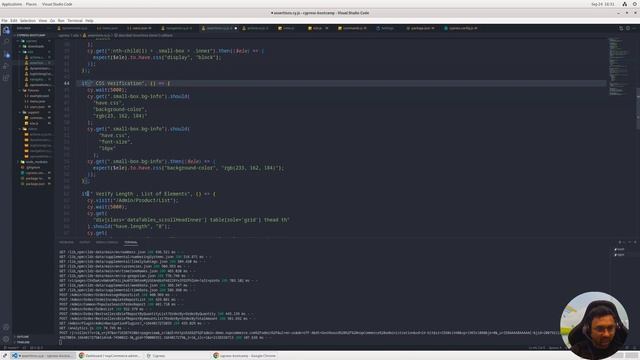Select the node terminal in terminal list
The height and width of the screenshot is (360, 640).
[x=620, y=255]
